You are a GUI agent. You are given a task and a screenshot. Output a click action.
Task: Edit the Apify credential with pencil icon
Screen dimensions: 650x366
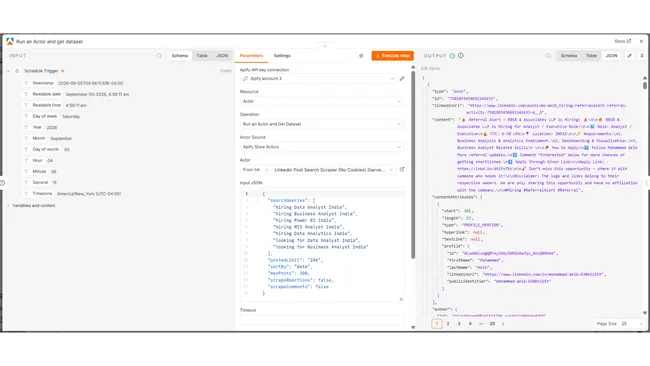402,78
